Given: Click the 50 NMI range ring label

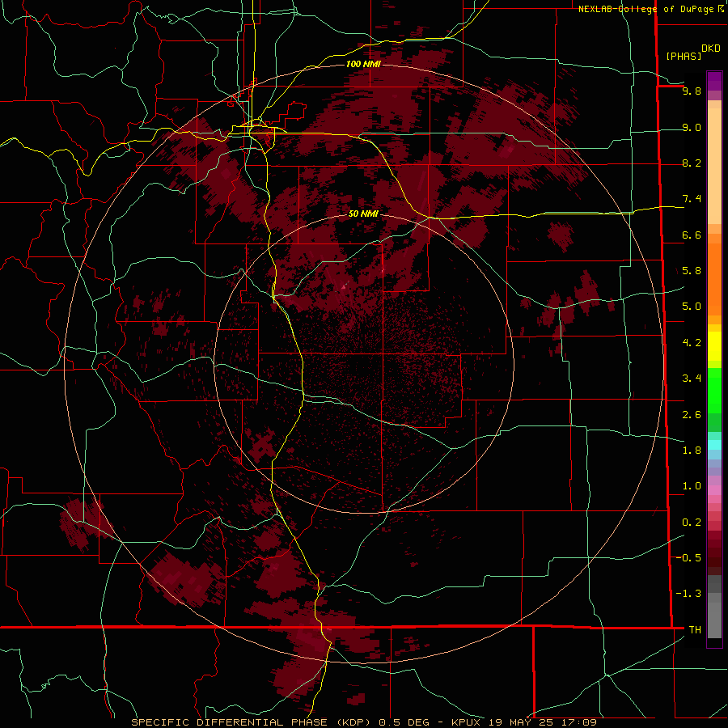Looking at the screenshot, I should coord(363,214).
